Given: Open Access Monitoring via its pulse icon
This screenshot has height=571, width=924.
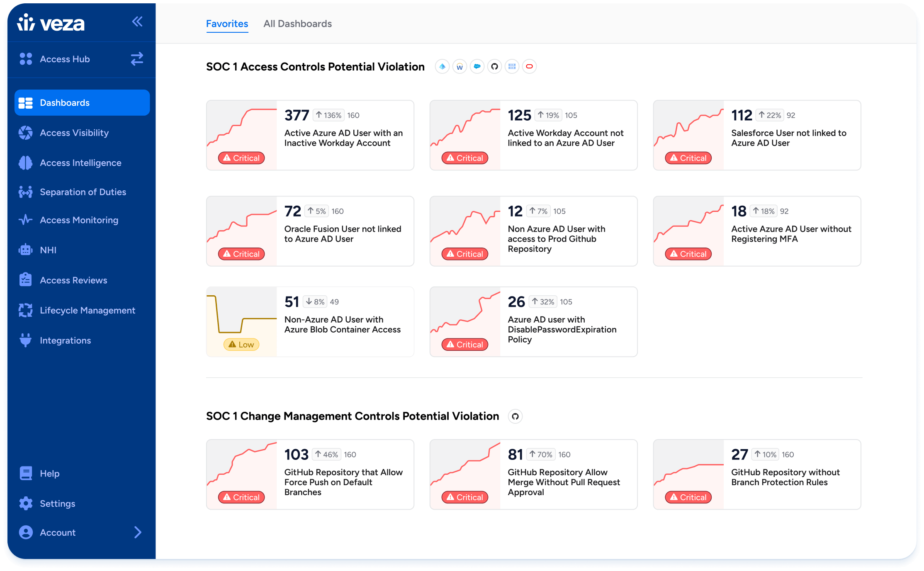Looking at the screenshot, I should pyautogui.click(x=26, y=220).
